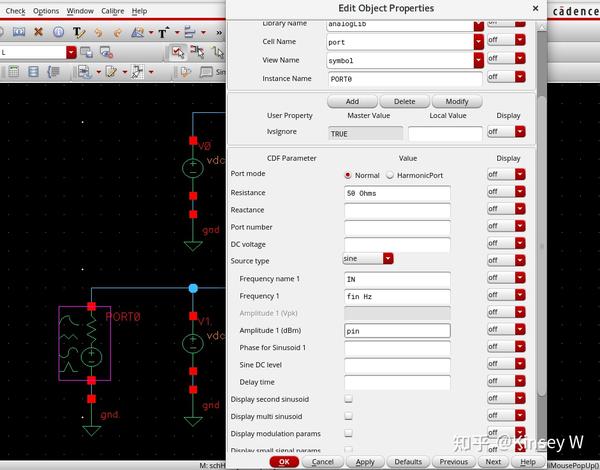Click the Stretch/Fit icon left of Delete
Screen dimensions: 600x470
(18, 32)
